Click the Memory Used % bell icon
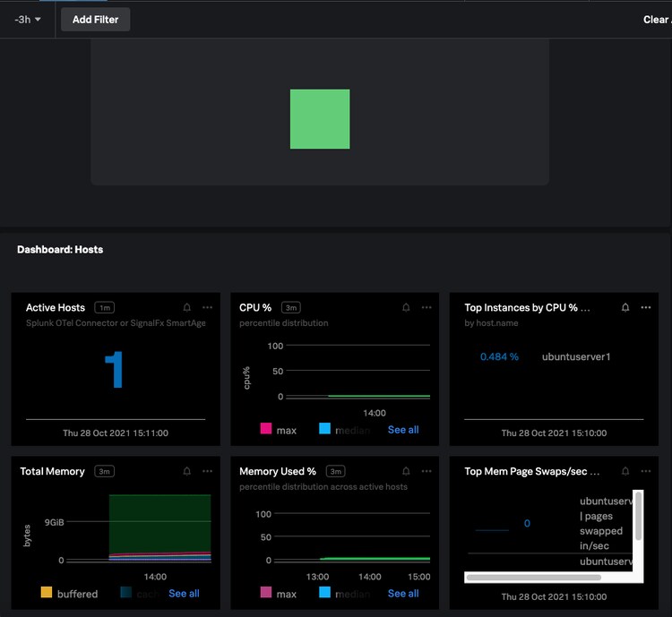This screenshot has width=672, height=617. 406,471
